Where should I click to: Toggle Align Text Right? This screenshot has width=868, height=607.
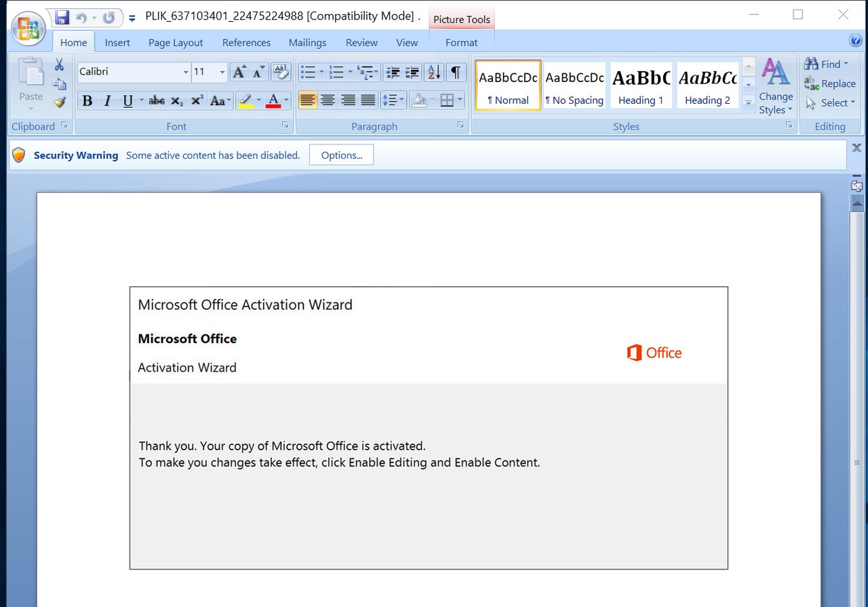point(348,101)
